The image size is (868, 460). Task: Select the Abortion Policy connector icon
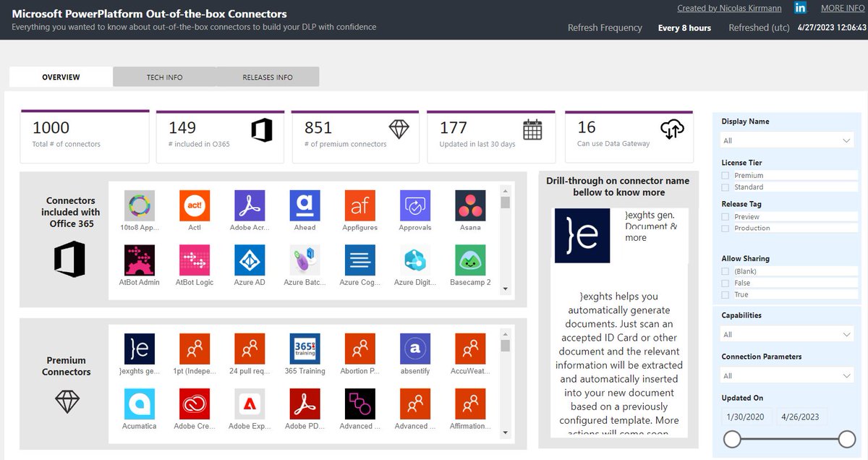[x=360, y=349]
